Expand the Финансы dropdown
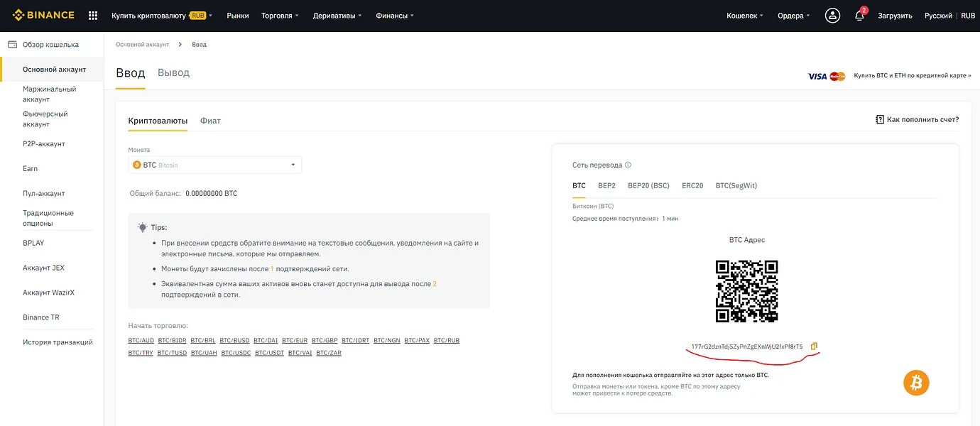This screenshot has width=980, height=426. [x=395, y=16]
